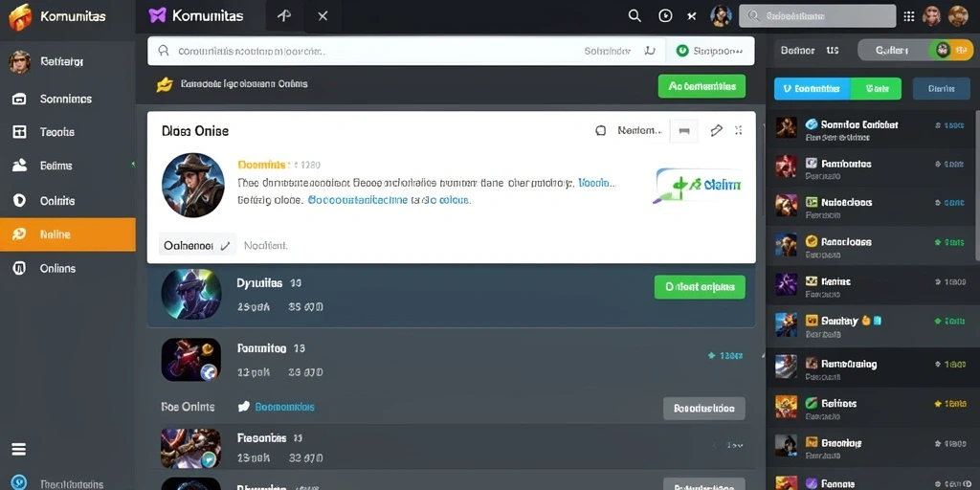Click the yellow coin icon beside Reaocloaes
Screen dimensions: 980x490
[812, 240]
